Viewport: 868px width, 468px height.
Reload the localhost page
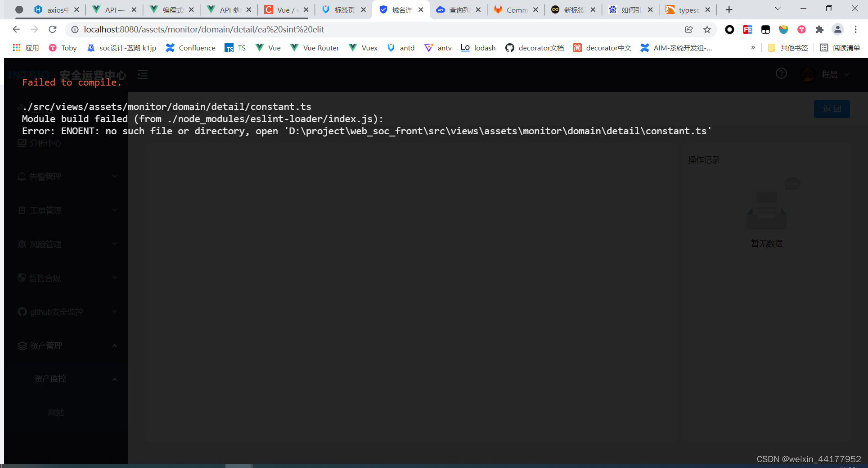[53, 29]
